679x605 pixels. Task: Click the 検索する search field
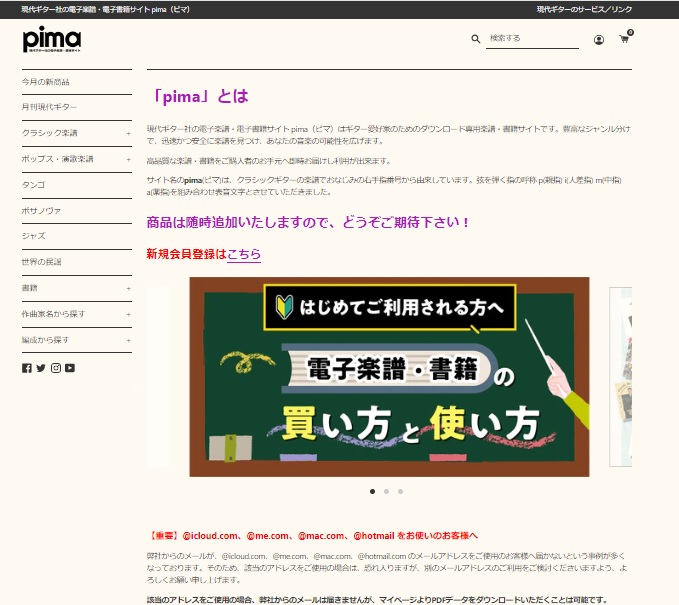click(x=532, y=39)
